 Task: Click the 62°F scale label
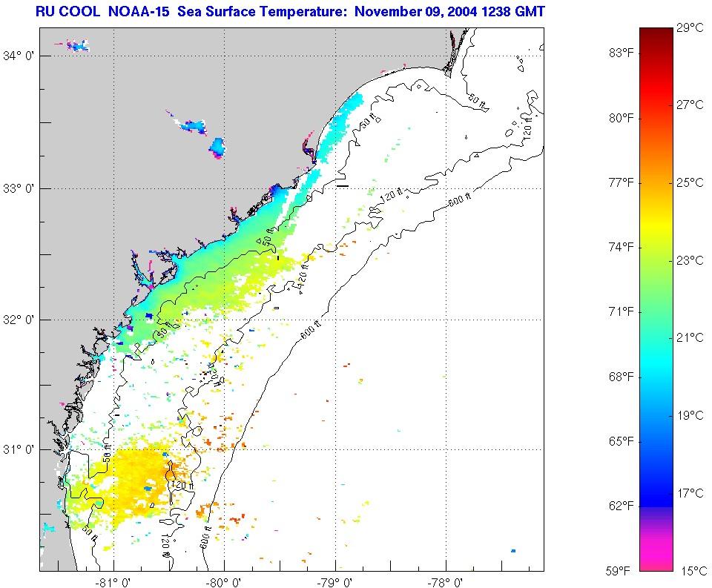tap(622, 506)
